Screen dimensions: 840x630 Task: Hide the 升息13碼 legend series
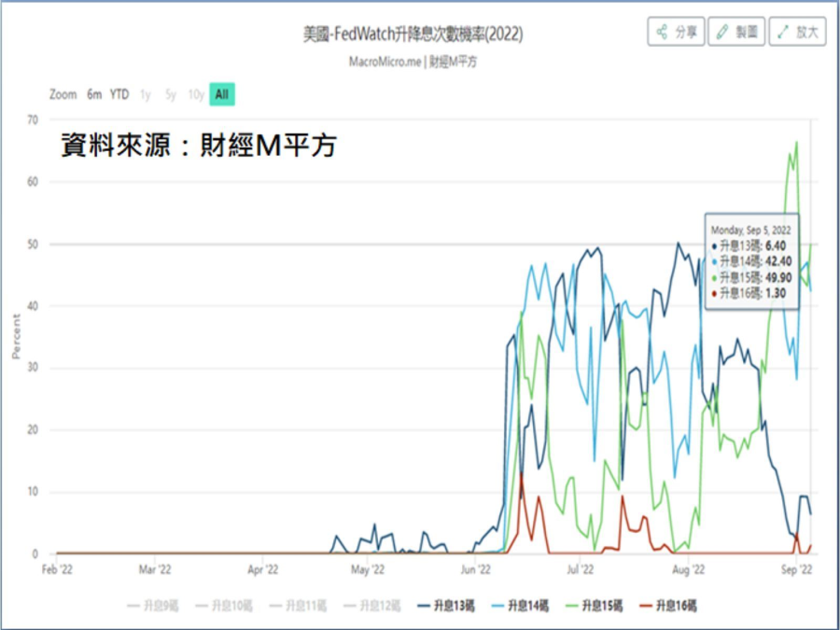[446, 606]
